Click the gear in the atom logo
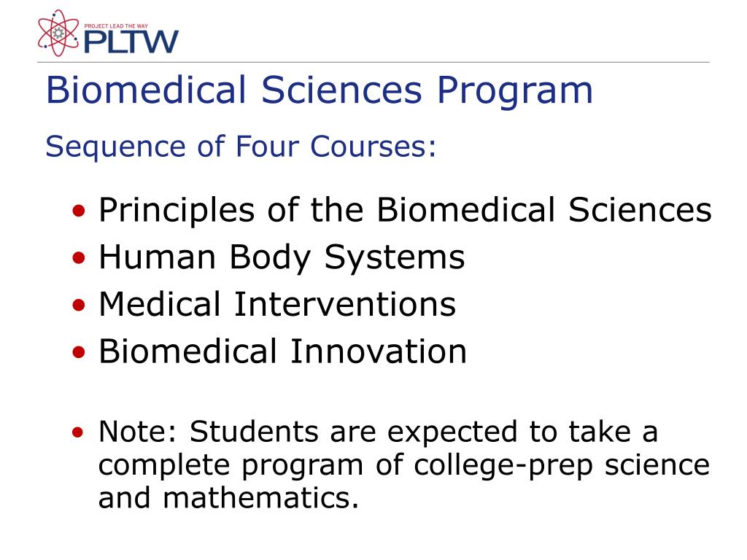747x560 pixels. pos(58,33)
